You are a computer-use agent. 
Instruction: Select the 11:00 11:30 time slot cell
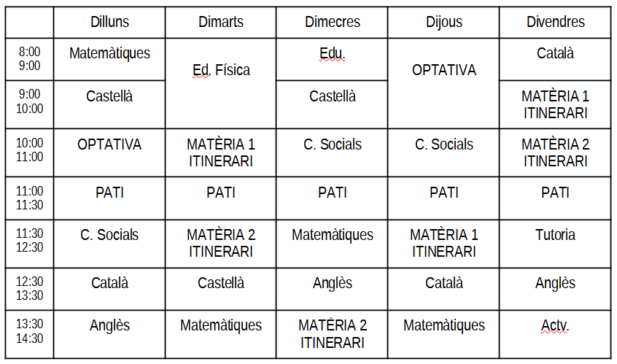click(x=30, y=198)
